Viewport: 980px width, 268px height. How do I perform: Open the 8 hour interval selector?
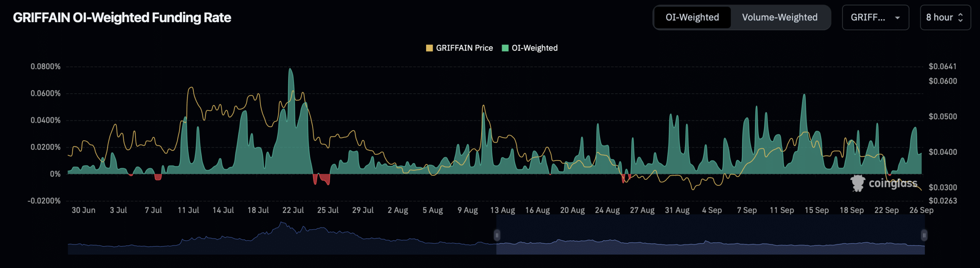(x=945, y=17)
